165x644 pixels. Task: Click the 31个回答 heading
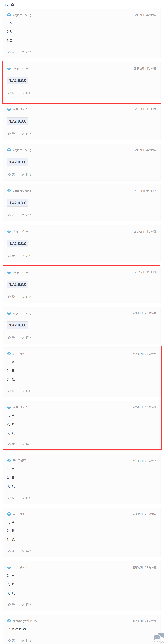click(x=9, y=5)
